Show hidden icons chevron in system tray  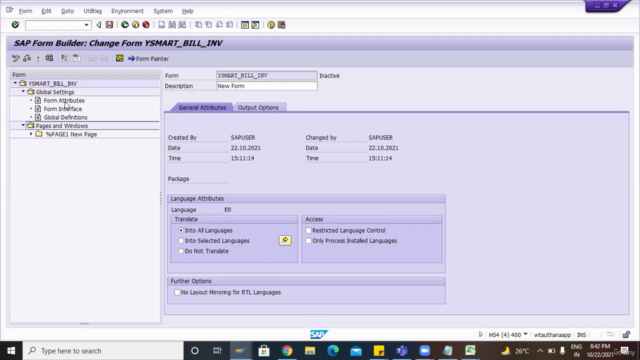(x=540, y=351)
